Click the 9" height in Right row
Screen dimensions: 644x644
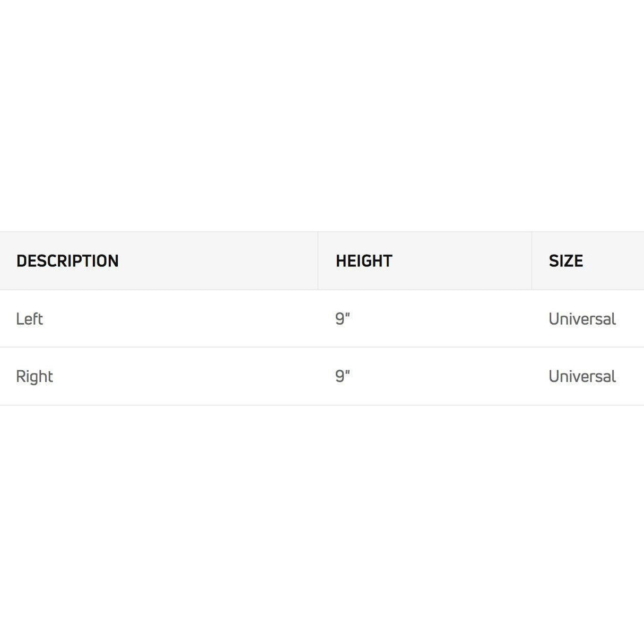point(343,377)
